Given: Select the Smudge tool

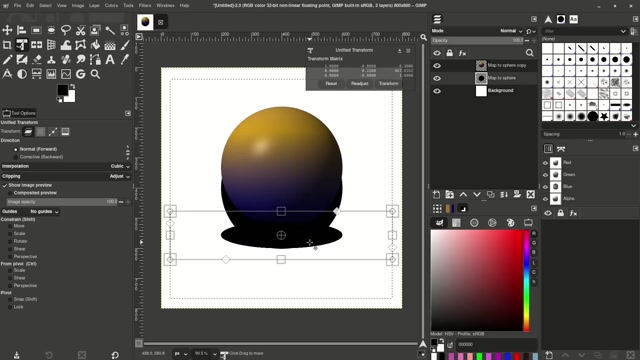Looking at the screenshot, I should point(80,60).
